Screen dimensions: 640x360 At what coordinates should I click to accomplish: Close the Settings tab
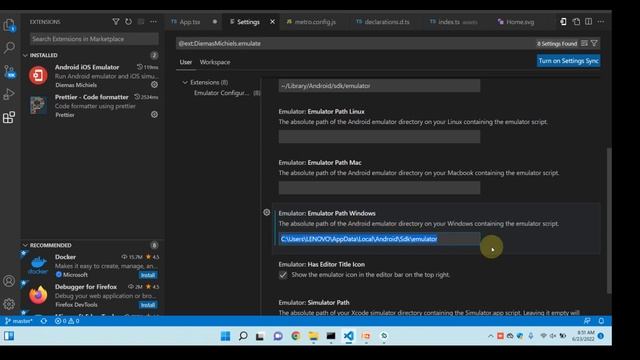pyautogui.click(x=272, y=22)
